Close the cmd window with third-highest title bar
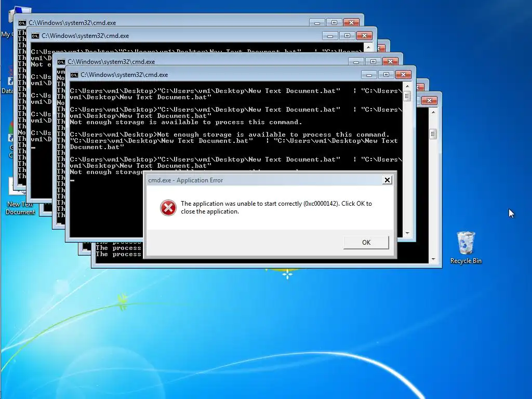Screen dimensions: 532x399 pyautogui.click(x=390, y=62)
